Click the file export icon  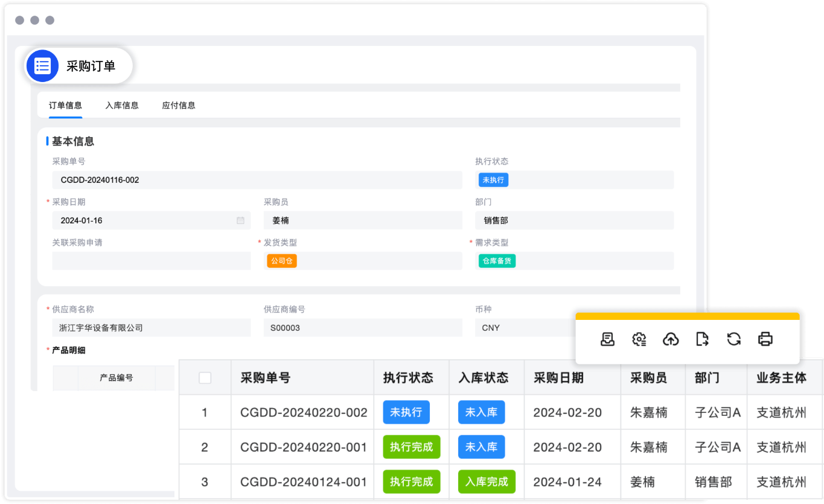pos(702,339)
